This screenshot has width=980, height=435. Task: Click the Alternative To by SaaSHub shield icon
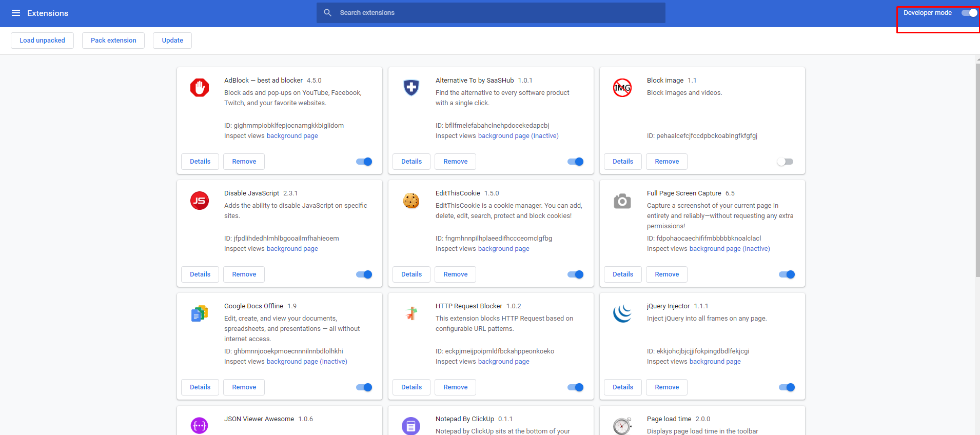coord(411,88)
